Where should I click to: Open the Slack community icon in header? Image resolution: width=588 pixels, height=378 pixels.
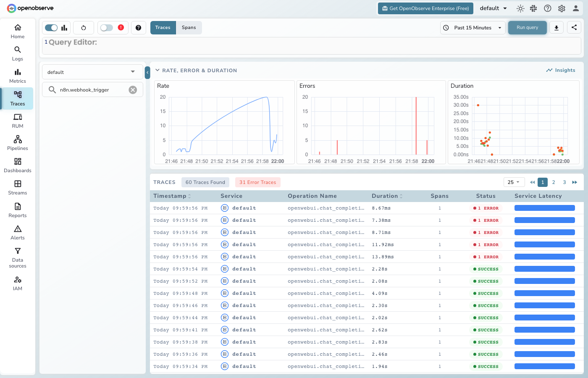pos(533,8)
